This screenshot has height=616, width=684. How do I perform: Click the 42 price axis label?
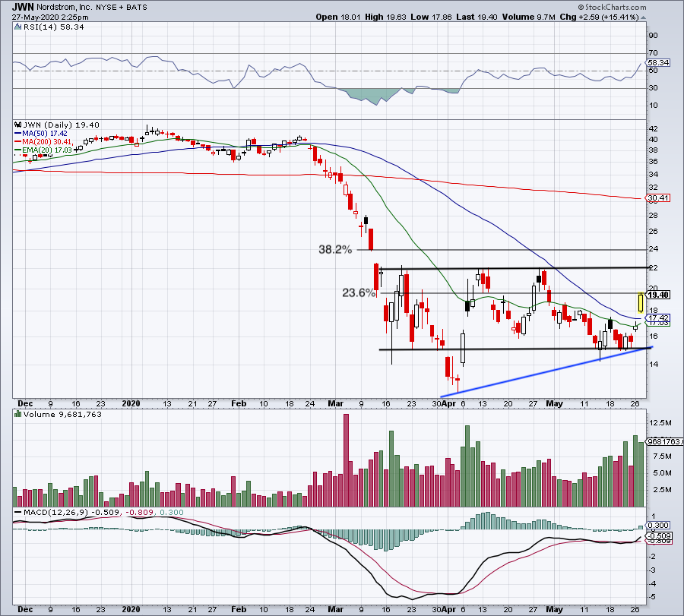[x=653, y=129]
